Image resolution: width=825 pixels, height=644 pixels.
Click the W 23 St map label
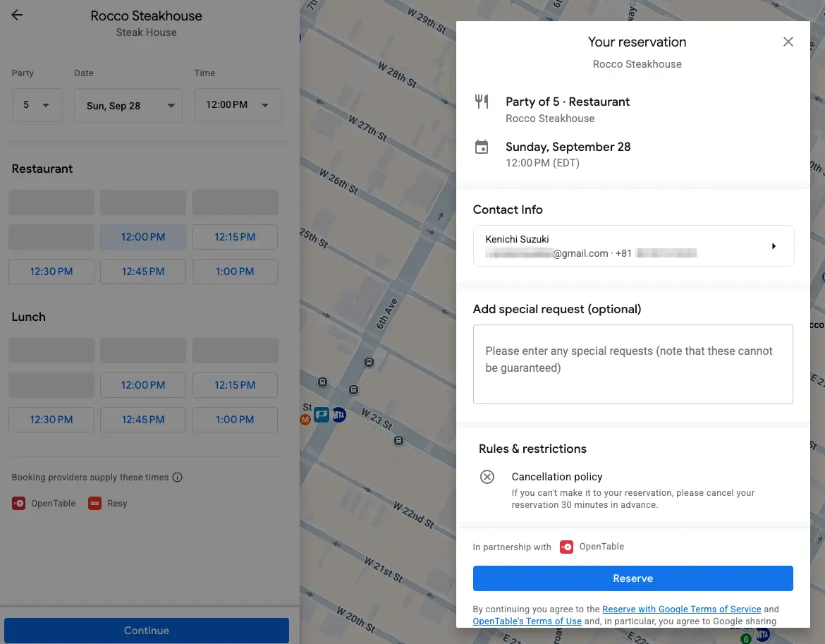(377, 418)
